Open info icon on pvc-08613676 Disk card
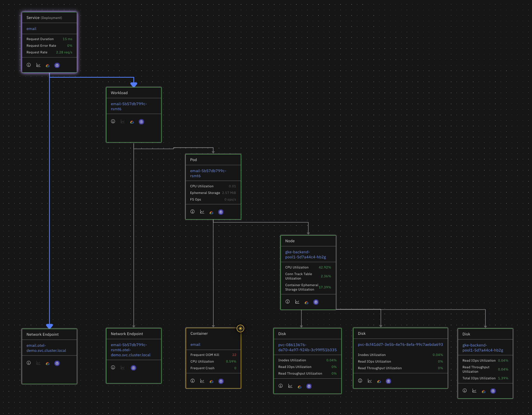532x415 pixels. pos(281,386)
